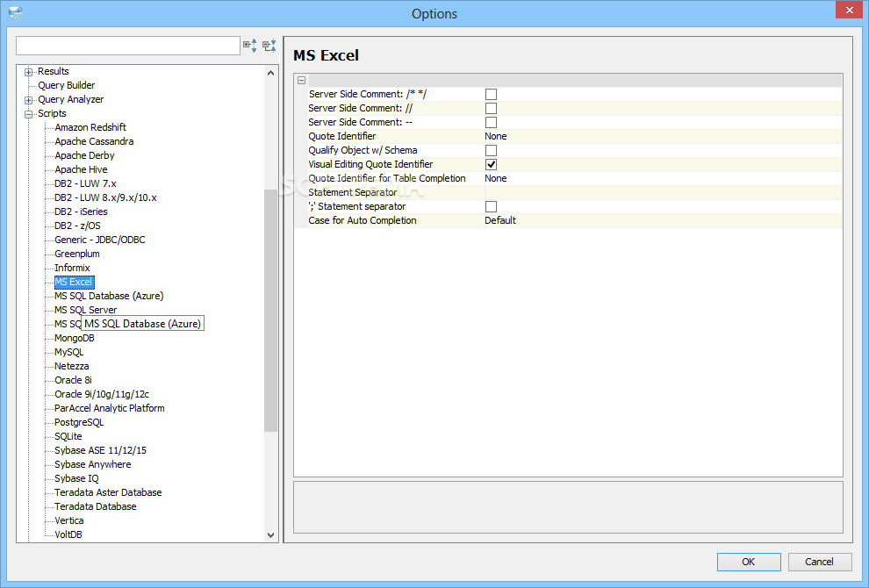Viewport: 869px width, 588px height.
Task: Select MS SQL Database (Azure) tree item
Action: [109, 296]
